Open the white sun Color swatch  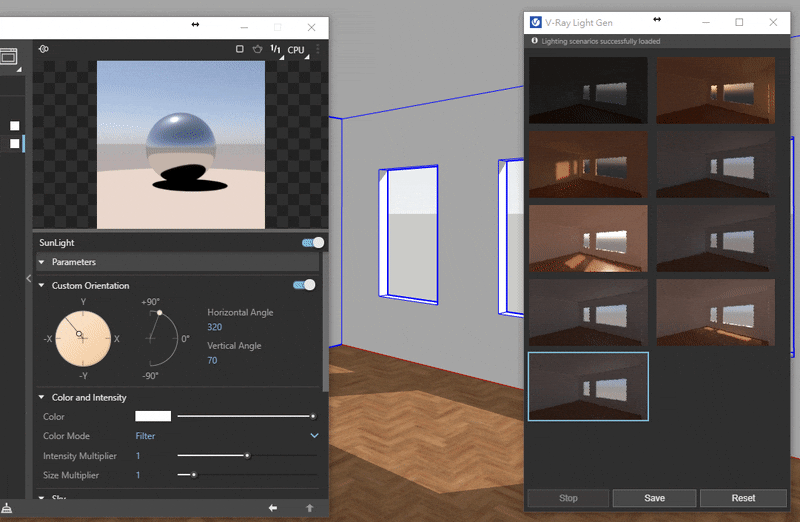pyautogui.click(x=153, y=416)
